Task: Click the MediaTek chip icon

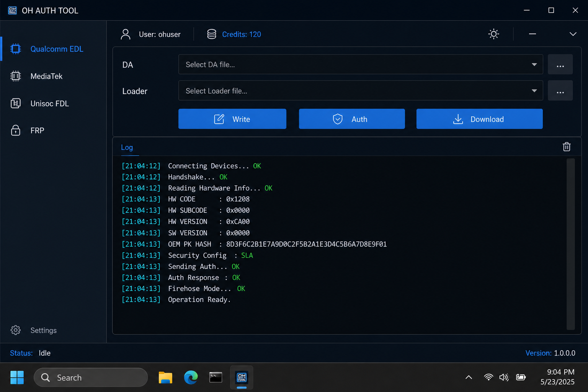Action: tap(16, 76)
